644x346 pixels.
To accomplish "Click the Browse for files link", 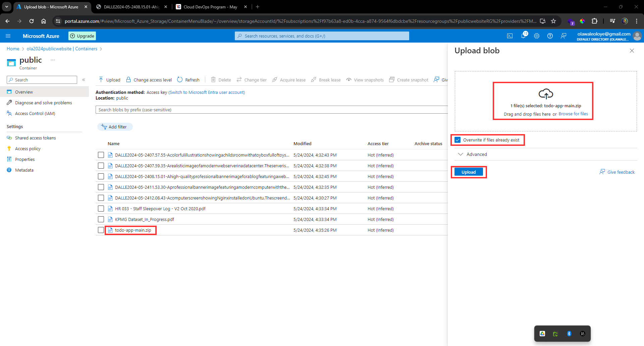I will point(573,114).
